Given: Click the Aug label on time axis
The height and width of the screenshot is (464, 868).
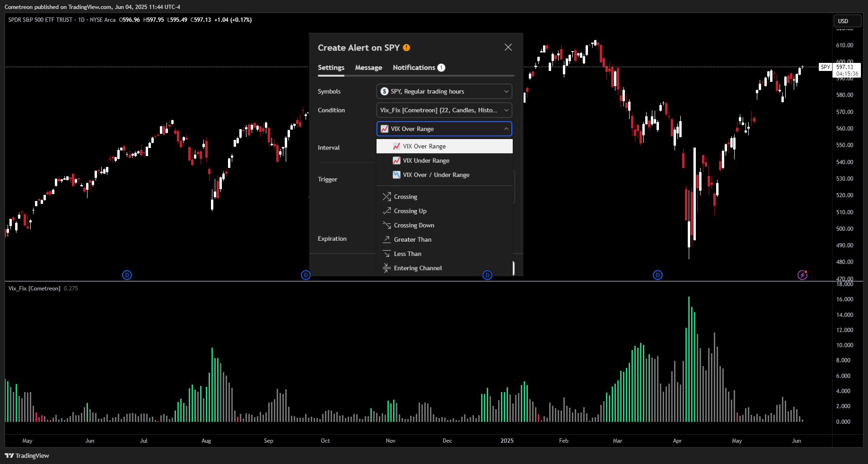Looking at the screenshot, I should (206, 441).
